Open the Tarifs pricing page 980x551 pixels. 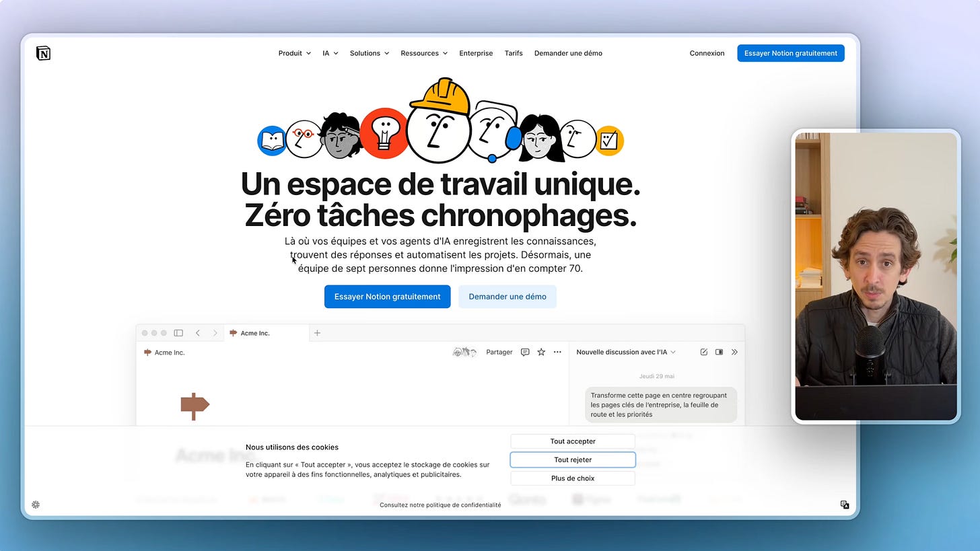click(x=514, y=53)
